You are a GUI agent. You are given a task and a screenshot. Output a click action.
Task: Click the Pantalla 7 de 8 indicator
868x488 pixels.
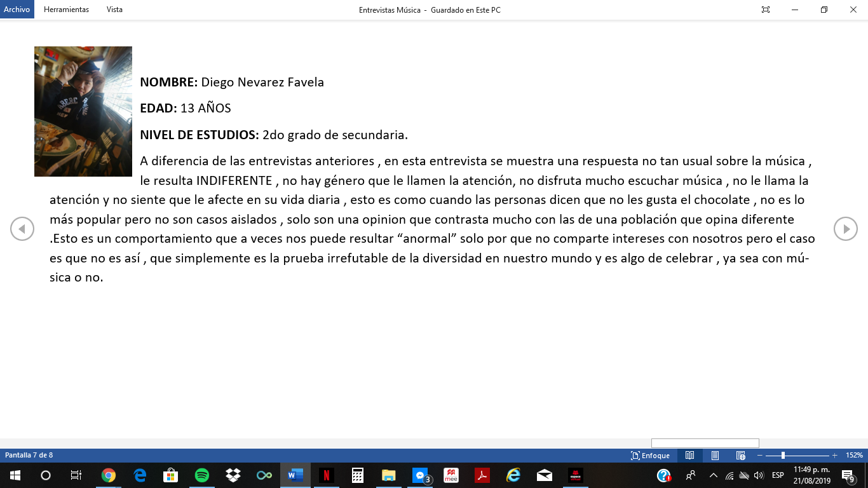pyautogui.click(x=29, y=456)
